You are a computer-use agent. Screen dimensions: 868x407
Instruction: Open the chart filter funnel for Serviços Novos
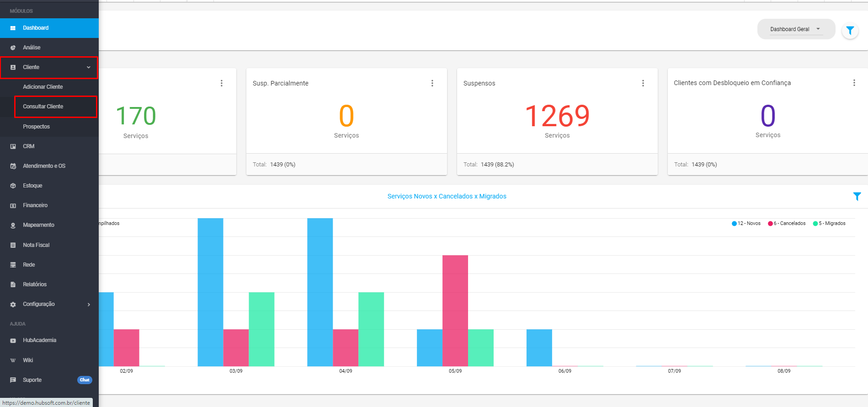pyautogui.click(x=857, y=196)
